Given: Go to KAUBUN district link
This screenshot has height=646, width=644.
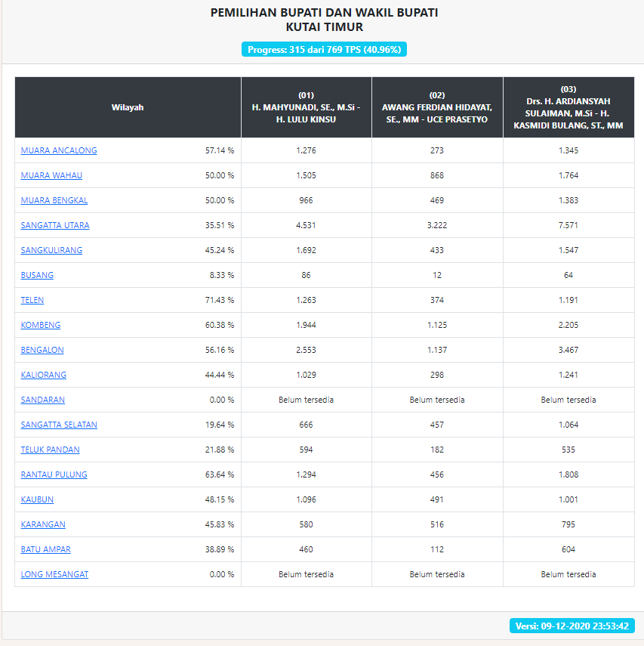Looking at the screenshot, I should pyautogui.click(x=37, y=499).
